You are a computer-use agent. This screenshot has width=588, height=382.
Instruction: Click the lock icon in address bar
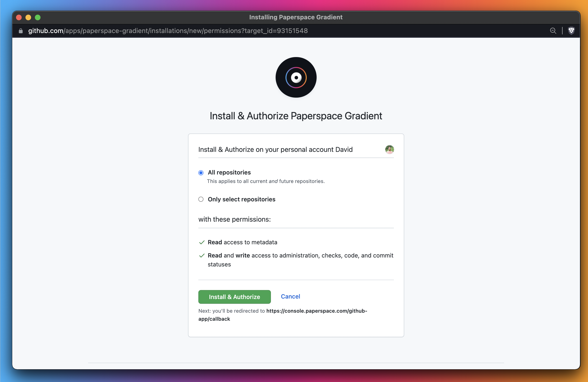coord(21,31)
